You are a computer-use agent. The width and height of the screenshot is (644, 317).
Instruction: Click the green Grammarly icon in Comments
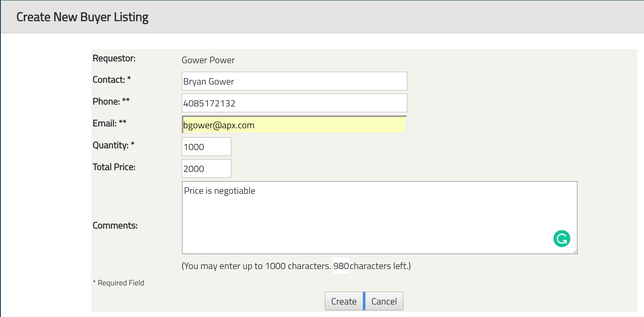tap(562, 239)
